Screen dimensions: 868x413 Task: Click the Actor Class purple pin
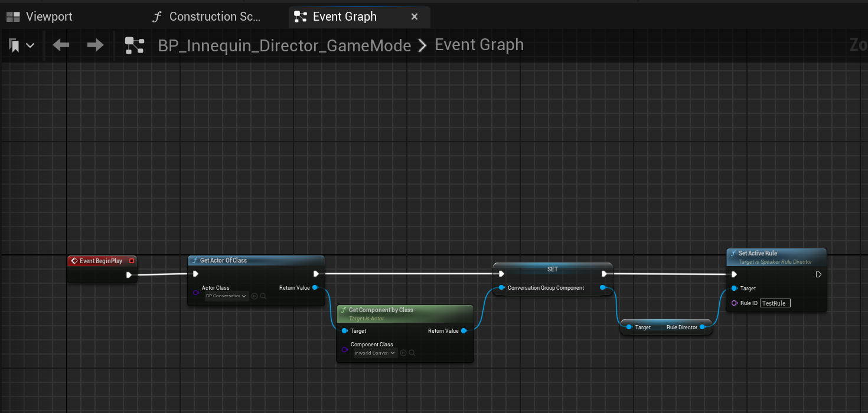(x=196, y=293)
